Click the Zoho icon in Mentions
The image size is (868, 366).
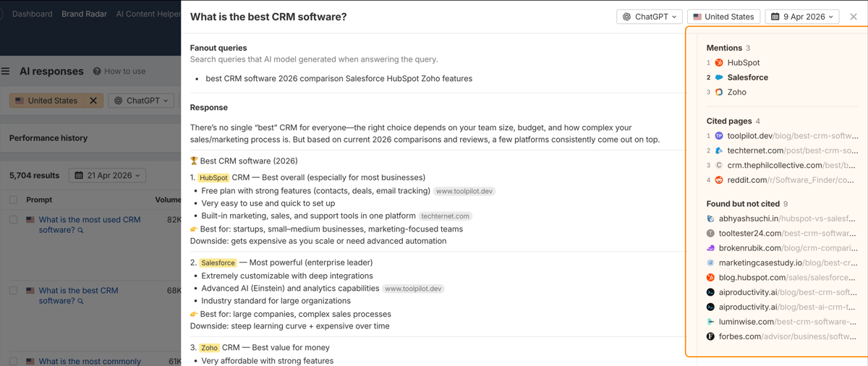[719, 93]
